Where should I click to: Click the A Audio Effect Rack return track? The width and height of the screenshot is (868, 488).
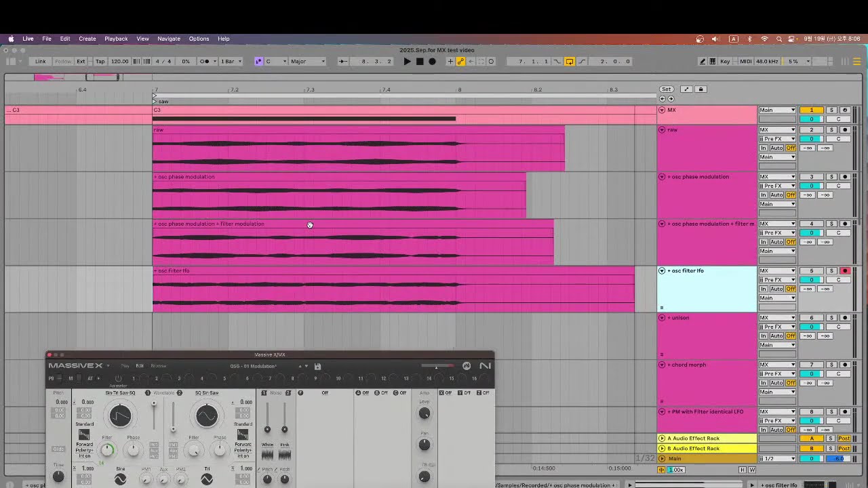707,439
